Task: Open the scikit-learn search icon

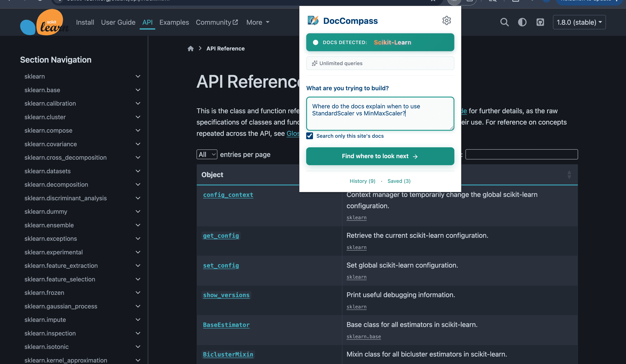Action: (x=504, y=22)
